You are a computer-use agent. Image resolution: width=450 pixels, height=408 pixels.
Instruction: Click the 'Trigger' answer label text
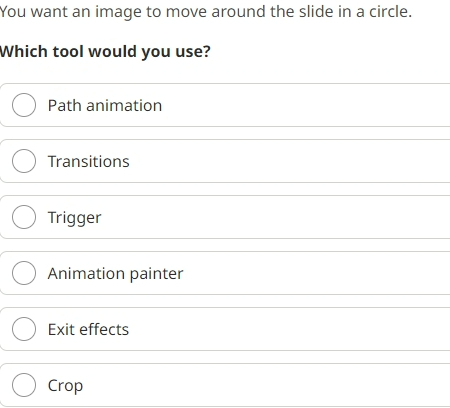(75, 218)
